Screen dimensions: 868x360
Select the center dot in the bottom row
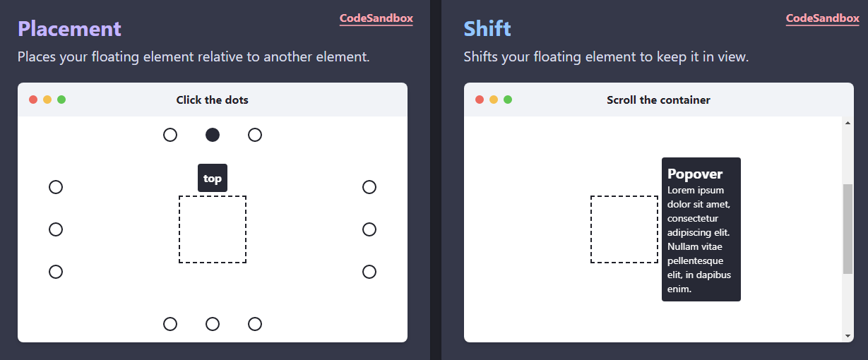(213, 324)
